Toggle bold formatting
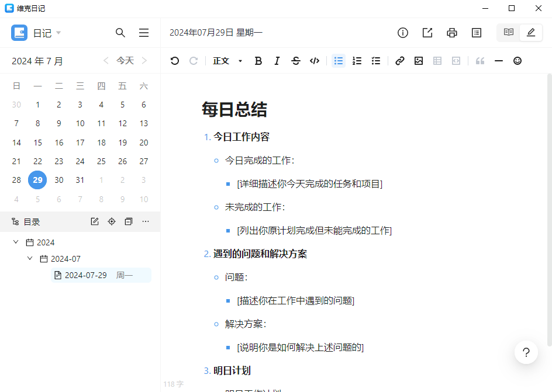 (x=258, y=61)
